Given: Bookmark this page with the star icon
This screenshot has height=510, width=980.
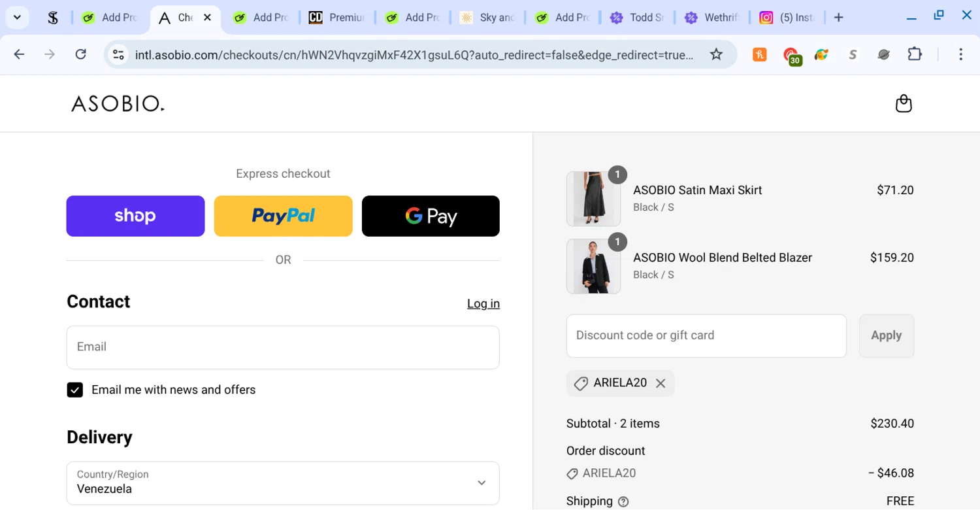Looking at the screenshot, I should (716, 54).
